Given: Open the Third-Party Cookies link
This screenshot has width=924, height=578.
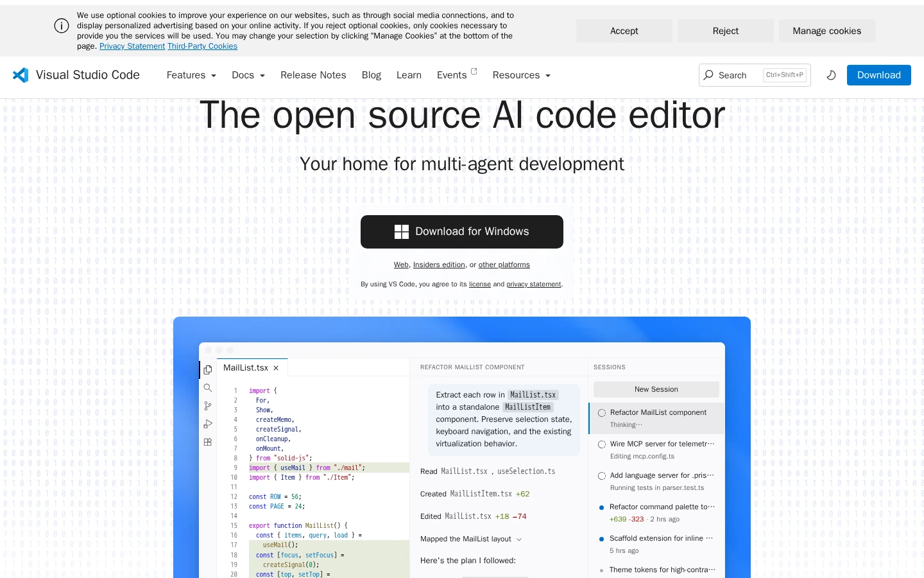Looking at the screenshot, I should tap(202, 46).
